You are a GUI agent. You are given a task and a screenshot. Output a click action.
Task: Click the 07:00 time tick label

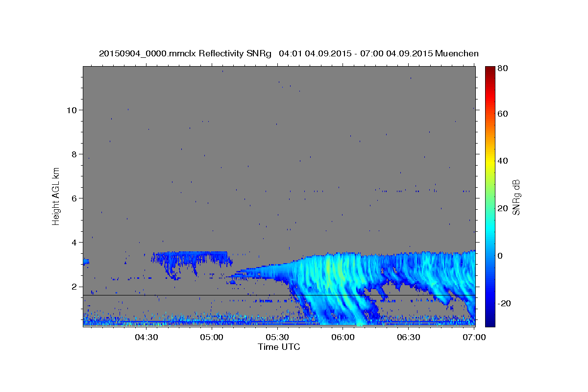pyautogui.click(x=474, y=338)
